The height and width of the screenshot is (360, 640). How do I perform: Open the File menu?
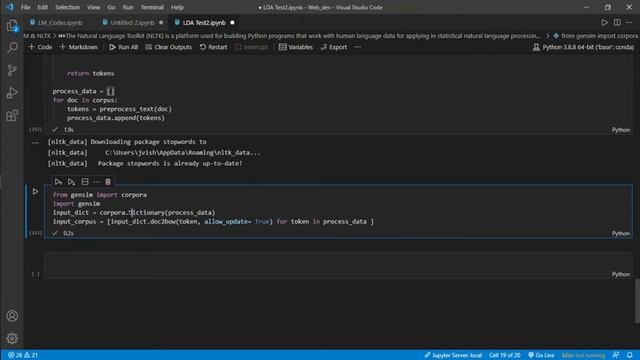(x=25, y=7)
